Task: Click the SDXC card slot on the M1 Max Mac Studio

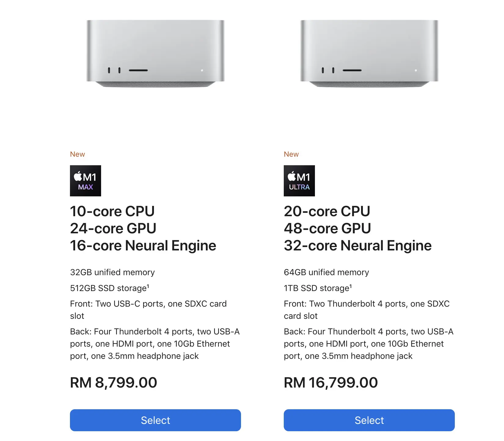Action: (138, 70)
